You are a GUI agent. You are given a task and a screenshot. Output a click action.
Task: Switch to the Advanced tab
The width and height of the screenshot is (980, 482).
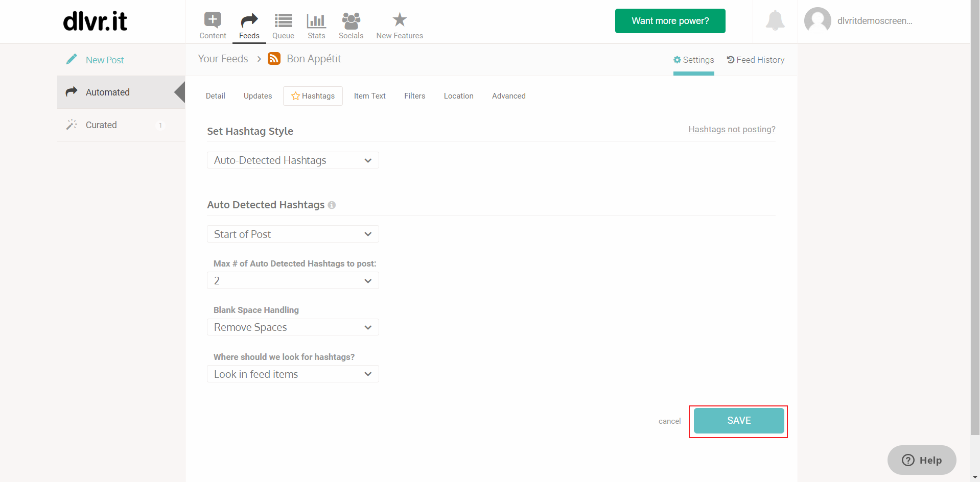pyautogui.click(x=509, y=96)
